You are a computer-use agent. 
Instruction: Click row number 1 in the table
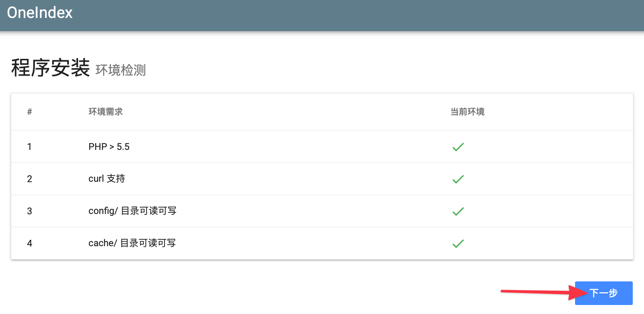[x=29, y=147]
